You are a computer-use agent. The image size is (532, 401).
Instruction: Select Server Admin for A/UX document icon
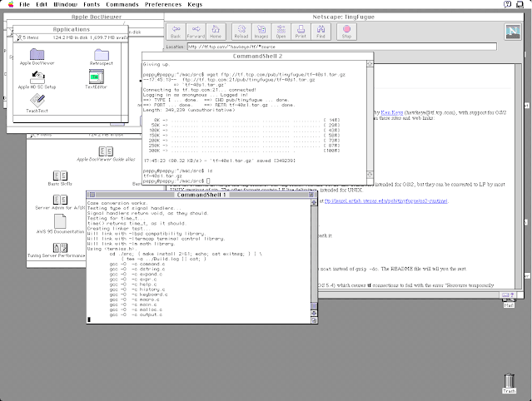(x=60, y=200)
